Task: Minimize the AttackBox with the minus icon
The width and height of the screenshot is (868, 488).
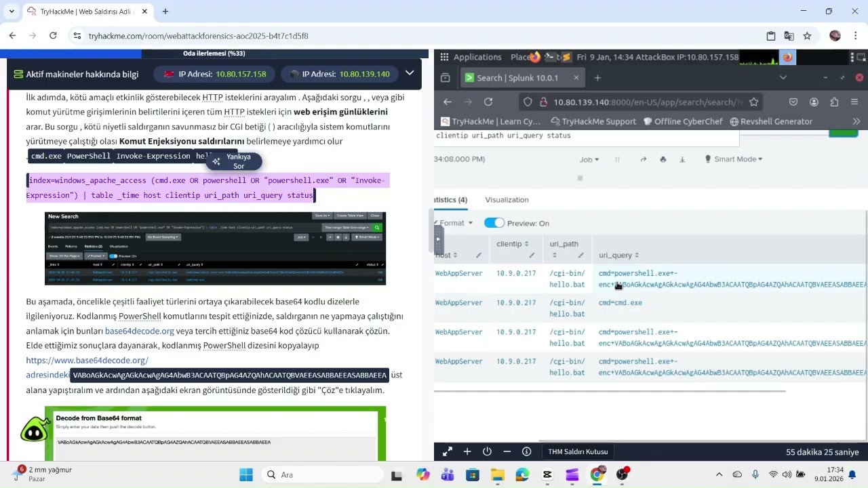Action: click(x=507, y=451)
